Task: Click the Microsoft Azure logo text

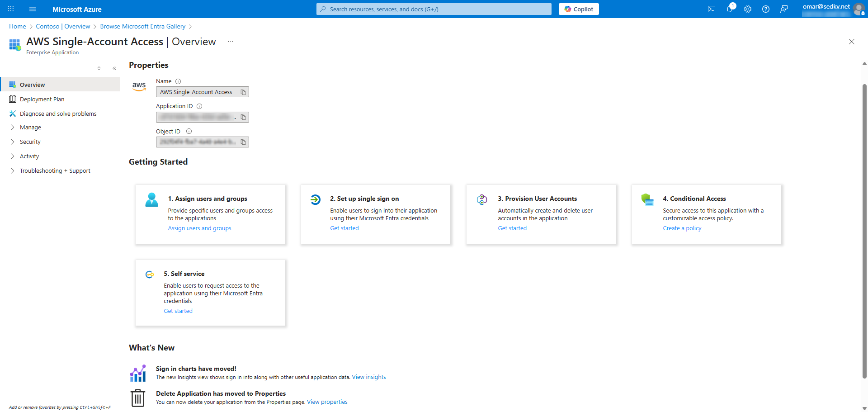Action: (x=77, y=9)
